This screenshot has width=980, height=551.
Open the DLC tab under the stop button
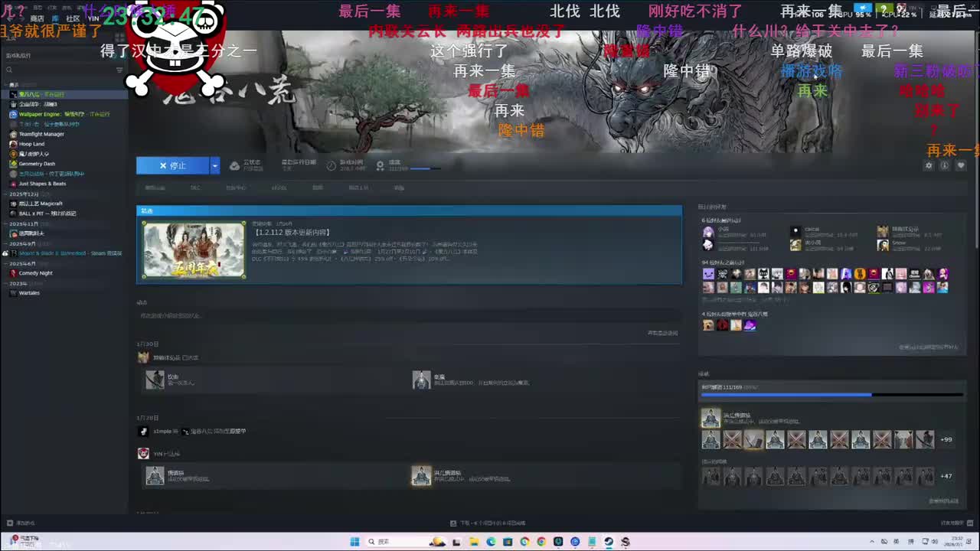[195, 187]
